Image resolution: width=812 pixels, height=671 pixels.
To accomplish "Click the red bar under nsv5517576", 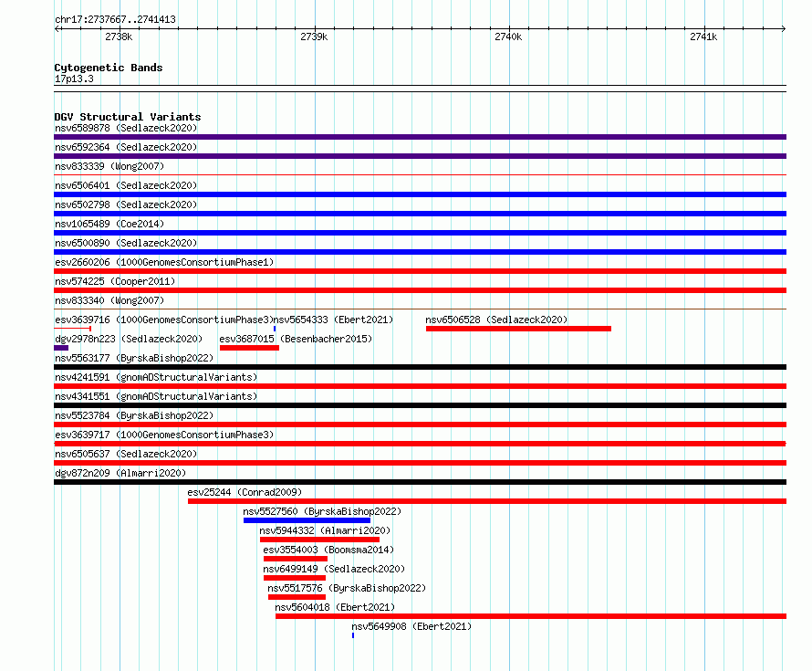I will (297, 597).
